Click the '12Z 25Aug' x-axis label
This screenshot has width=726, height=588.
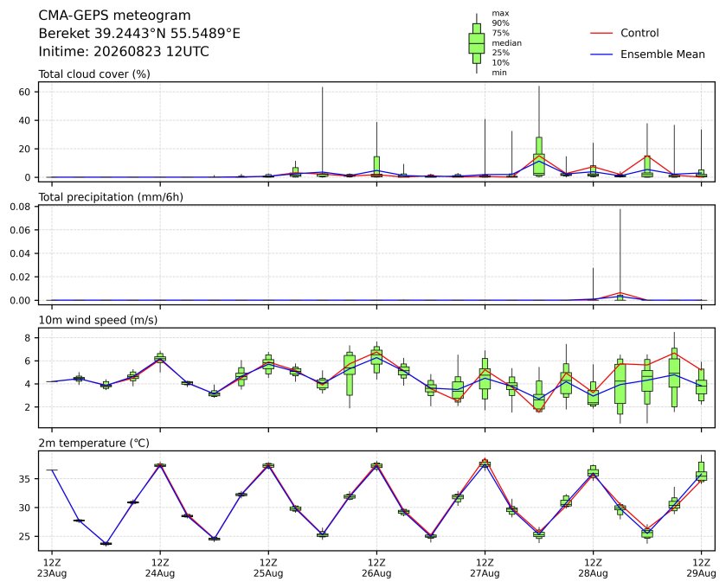click(x=268, y=568)
